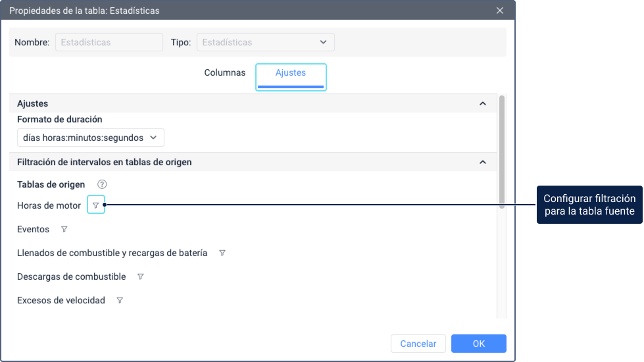
Task: Collapse the Ajustes section
Action: (x=482, y=104)
